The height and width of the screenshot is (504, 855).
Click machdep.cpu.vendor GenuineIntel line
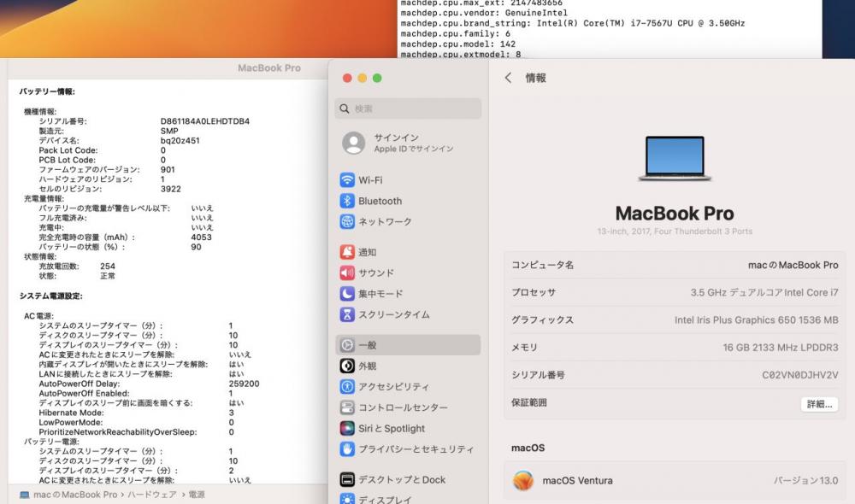tap(484, 13)
